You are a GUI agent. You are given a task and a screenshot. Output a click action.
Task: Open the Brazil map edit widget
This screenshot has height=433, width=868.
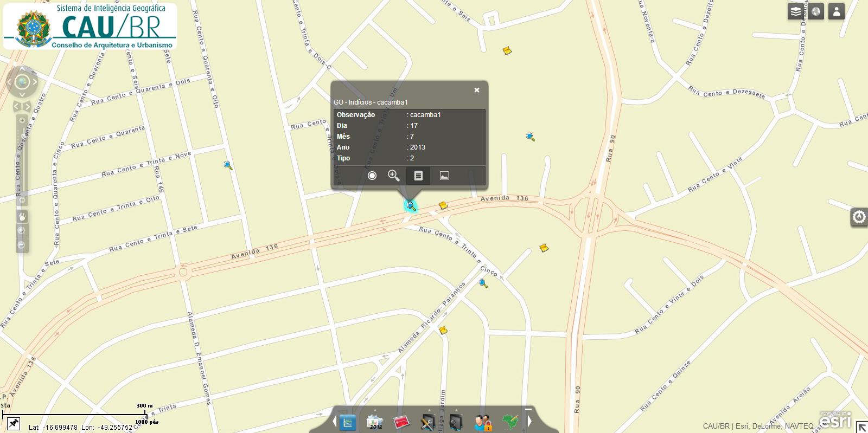tap(510, 422)
